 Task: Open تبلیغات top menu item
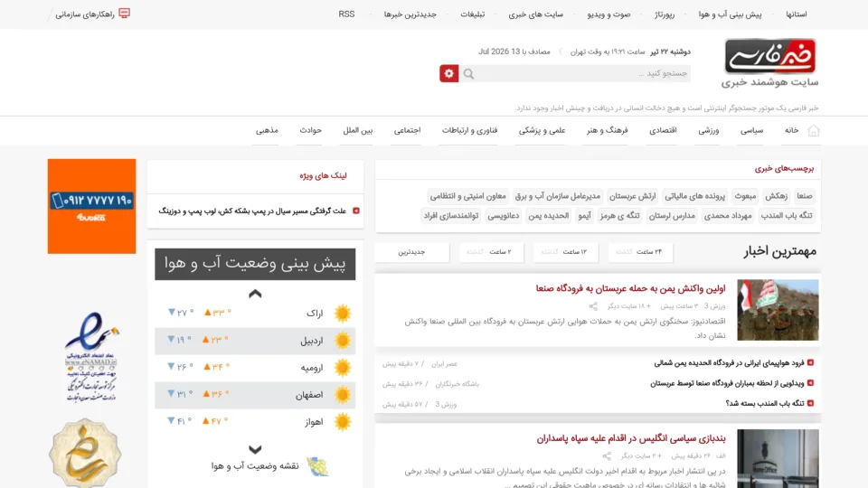472,14
